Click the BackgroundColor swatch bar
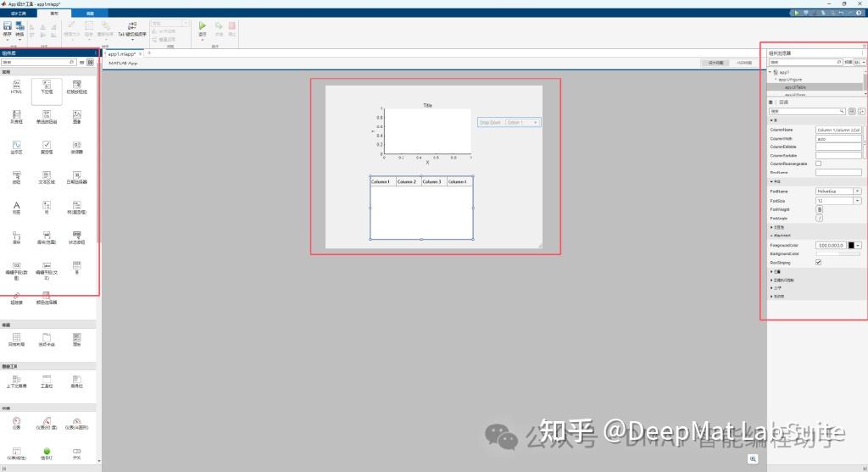The image size is (868, 472). point(838,253)
